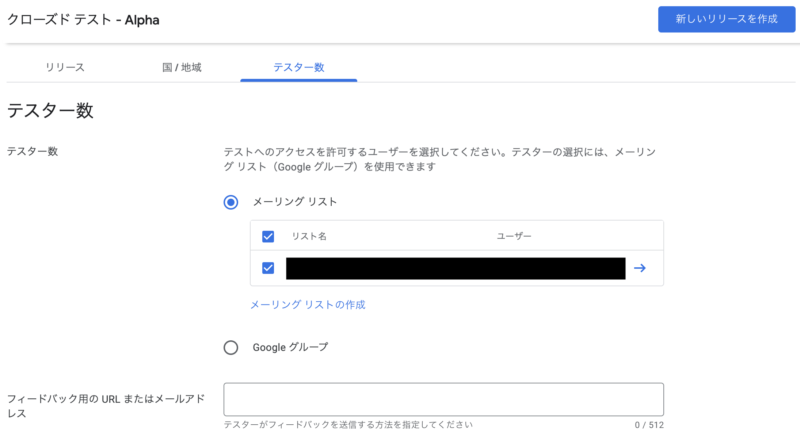
Task: Switch to the リリース tab
Action: pyautogui.click(x=64, y=67)
